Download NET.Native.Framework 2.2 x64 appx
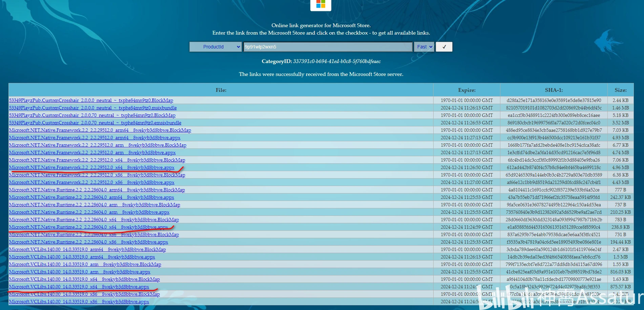644x310 pixels. click(x=92, y=167)
